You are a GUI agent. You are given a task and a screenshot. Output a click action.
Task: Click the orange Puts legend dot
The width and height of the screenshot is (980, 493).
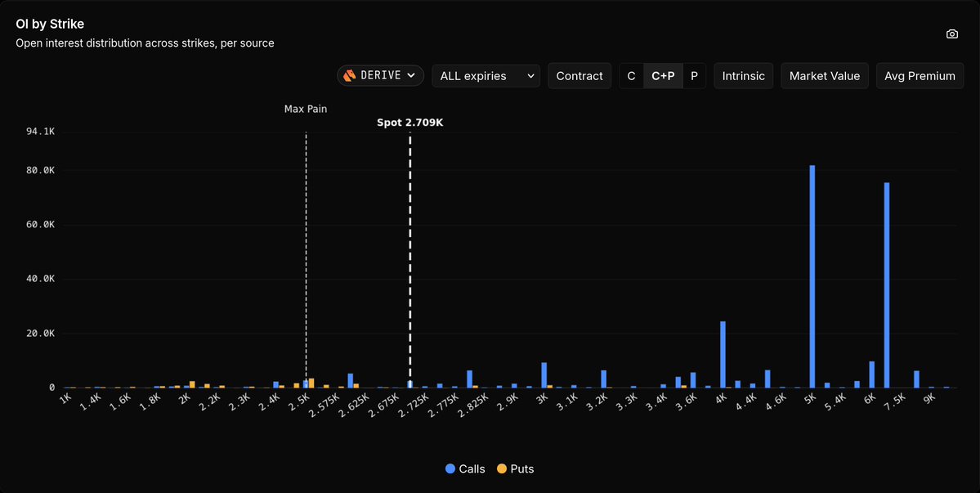tap(501, 468)
